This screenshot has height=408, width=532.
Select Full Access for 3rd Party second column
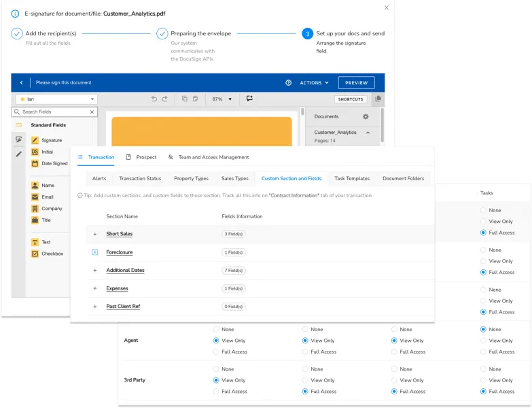coord(305,392)
